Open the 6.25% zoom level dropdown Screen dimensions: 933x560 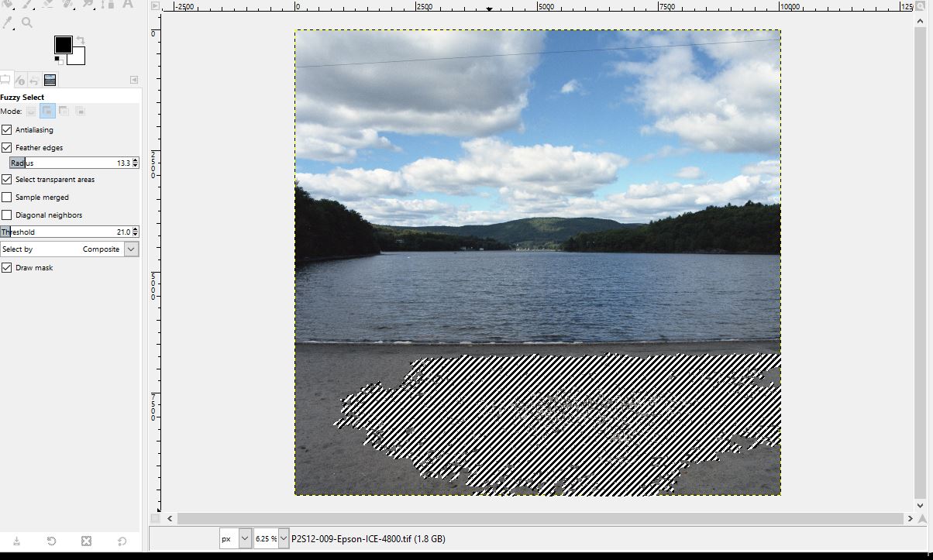[x=270, y=538]
